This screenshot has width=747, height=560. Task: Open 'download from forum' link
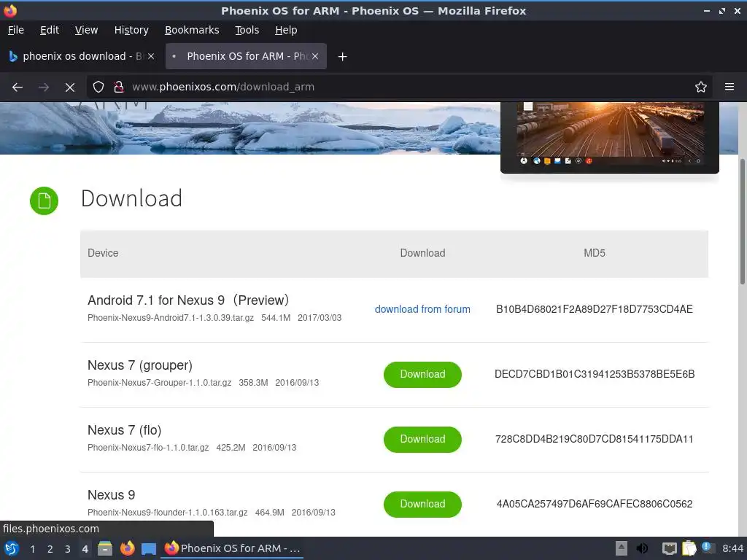(422, 309)
